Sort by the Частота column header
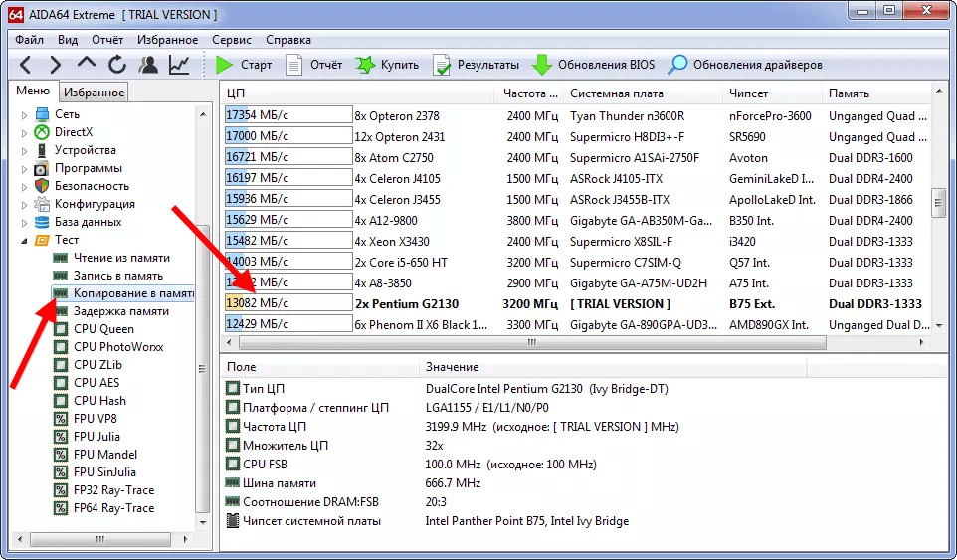This screenshot has height=560, width=957. pos(528,93)
